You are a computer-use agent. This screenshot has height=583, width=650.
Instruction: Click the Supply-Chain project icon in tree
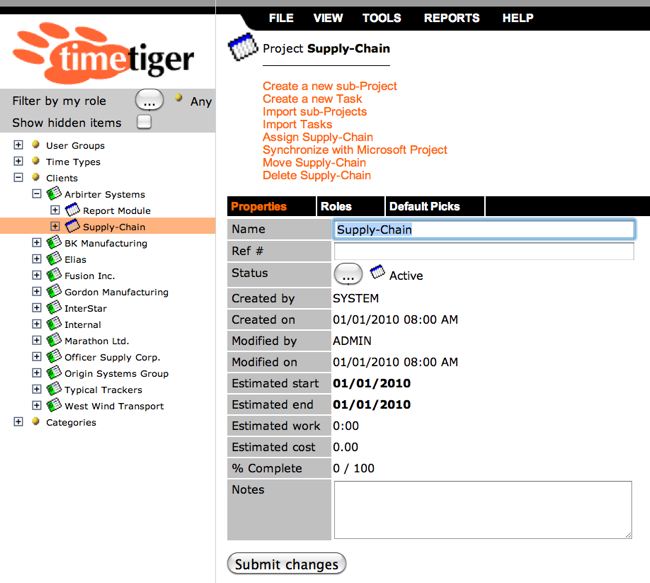(72, 226)
